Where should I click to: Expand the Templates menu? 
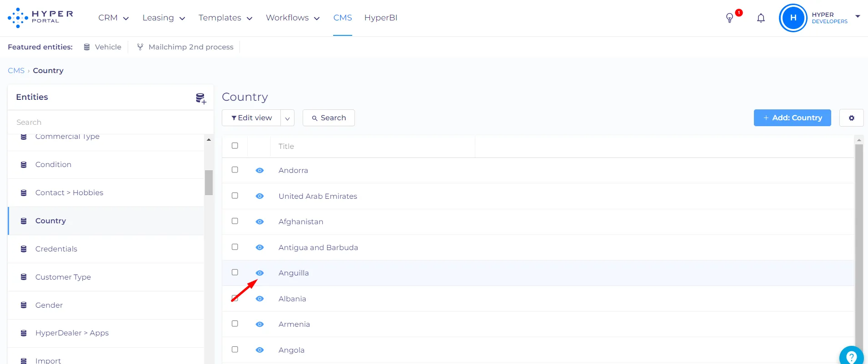tap(225, 18)
